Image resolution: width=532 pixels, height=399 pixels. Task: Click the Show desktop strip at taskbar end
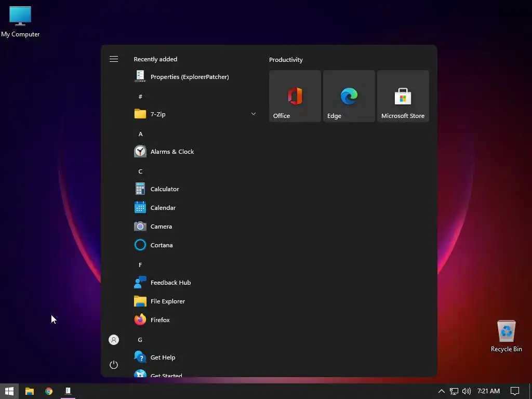(x=530, y=391)
